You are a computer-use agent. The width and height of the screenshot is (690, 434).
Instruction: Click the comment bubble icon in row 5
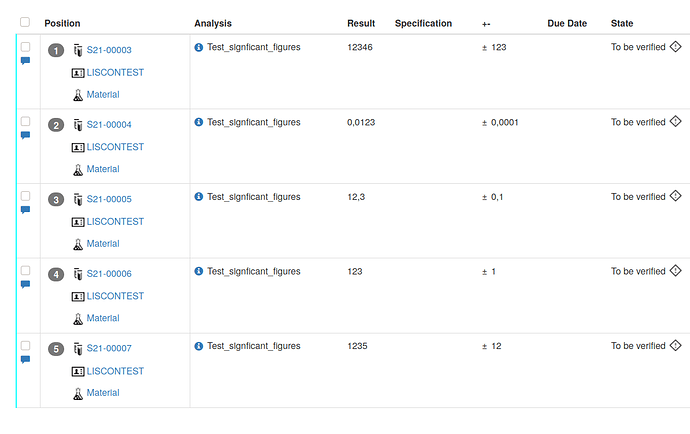coord(26,360)
